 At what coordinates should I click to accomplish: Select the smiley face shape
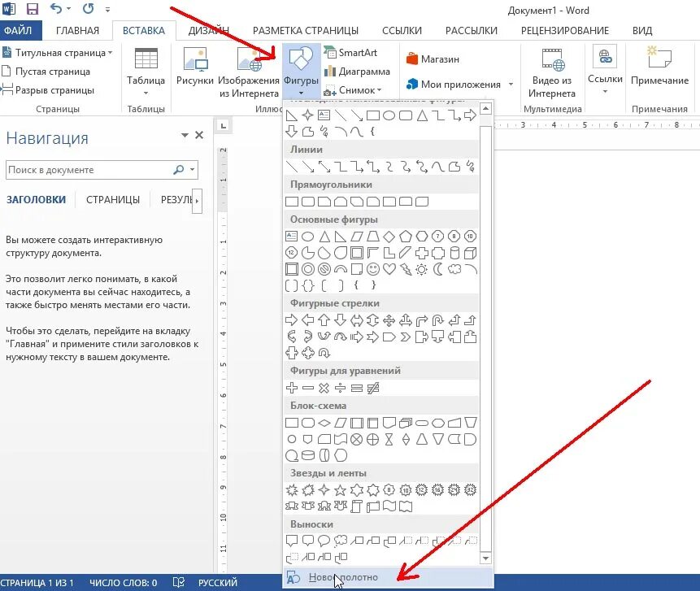pyautogui.click(x=373, y=269)
